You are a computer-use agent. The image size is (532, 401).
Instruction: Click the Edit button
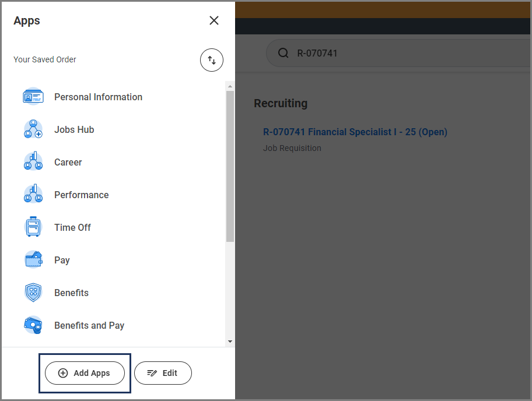click(163, 373)
